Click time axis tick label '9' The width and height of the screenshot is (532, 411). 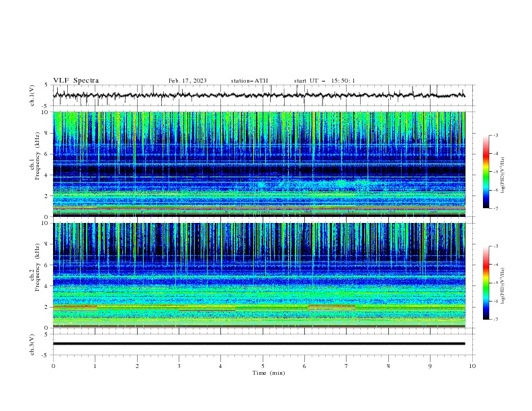tap(430, 366)
